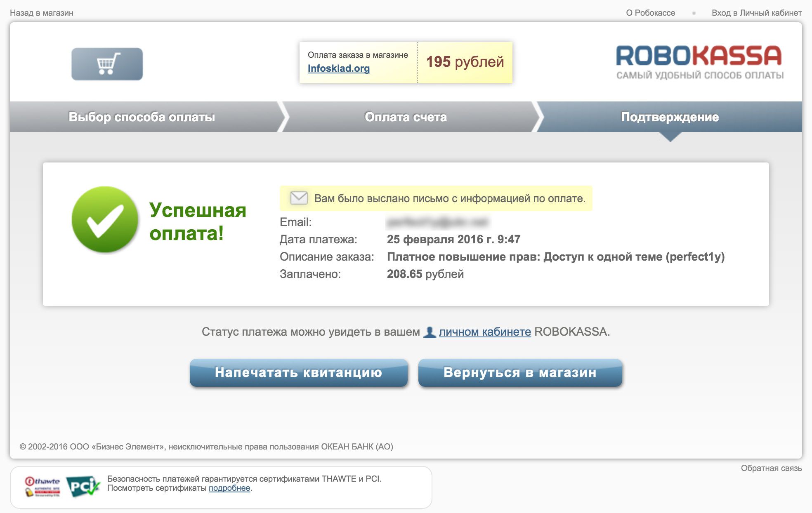Click the order description text
Screen dimensions: 812x513
pos(556,257)
